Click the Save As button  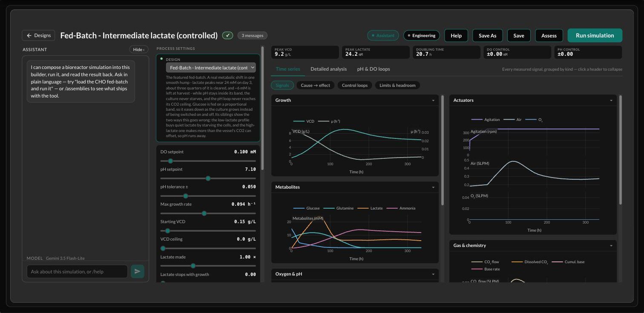pyautogui.click(x=487, y=35)
